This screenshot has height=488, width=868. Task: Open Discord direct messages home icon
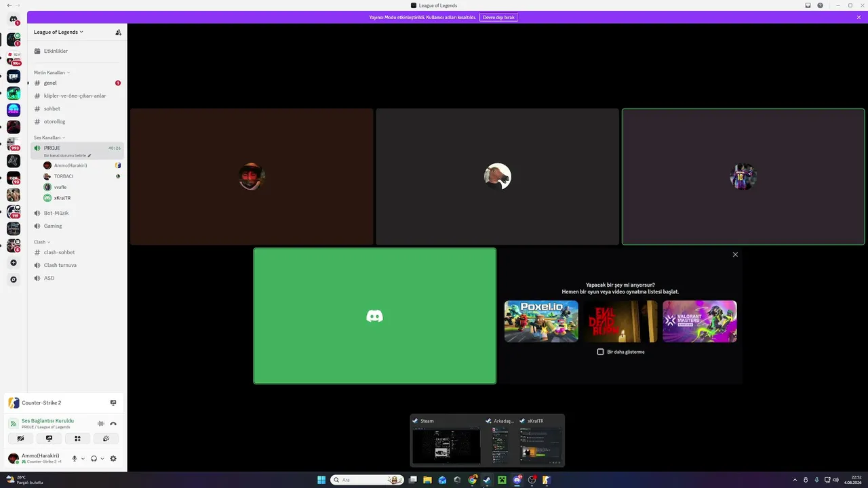[x=14, y=20]
